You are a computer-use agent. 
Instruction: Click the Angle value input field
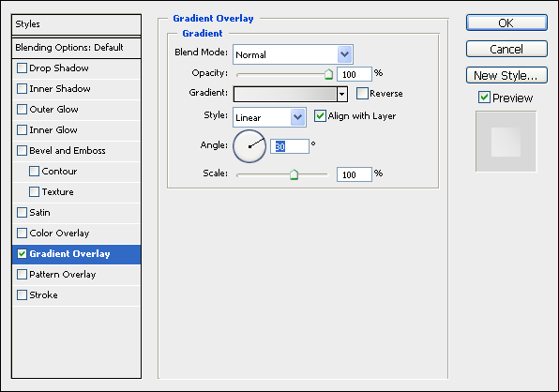tap(290, 146)
